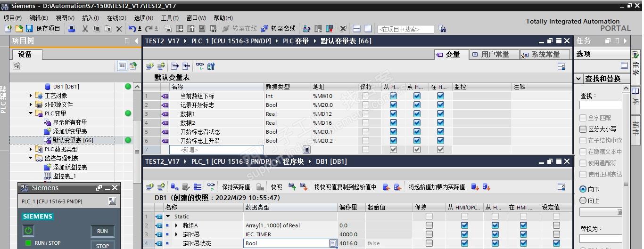The width and height of the screenshot is (644, 249).
Task: Click the Split editor vertically icon
Action: (x=368, y=28)
